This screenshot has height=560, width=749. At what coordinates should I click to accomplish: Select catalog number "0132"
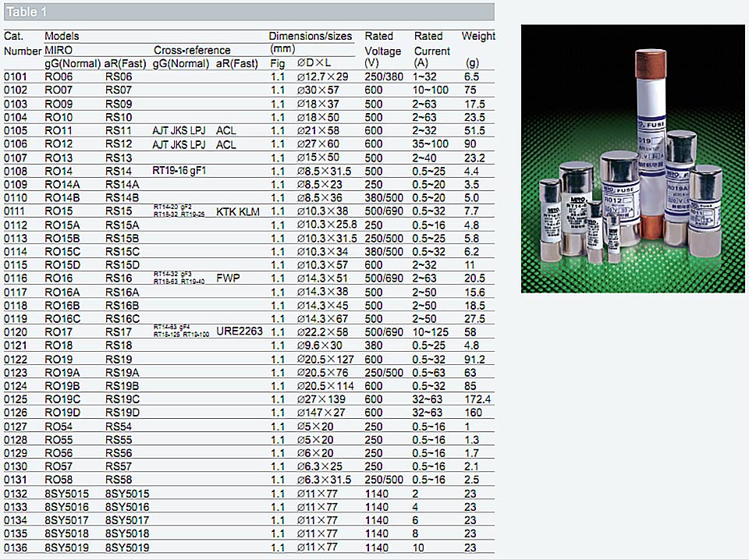pyautogui.click(x=16, y=494)
